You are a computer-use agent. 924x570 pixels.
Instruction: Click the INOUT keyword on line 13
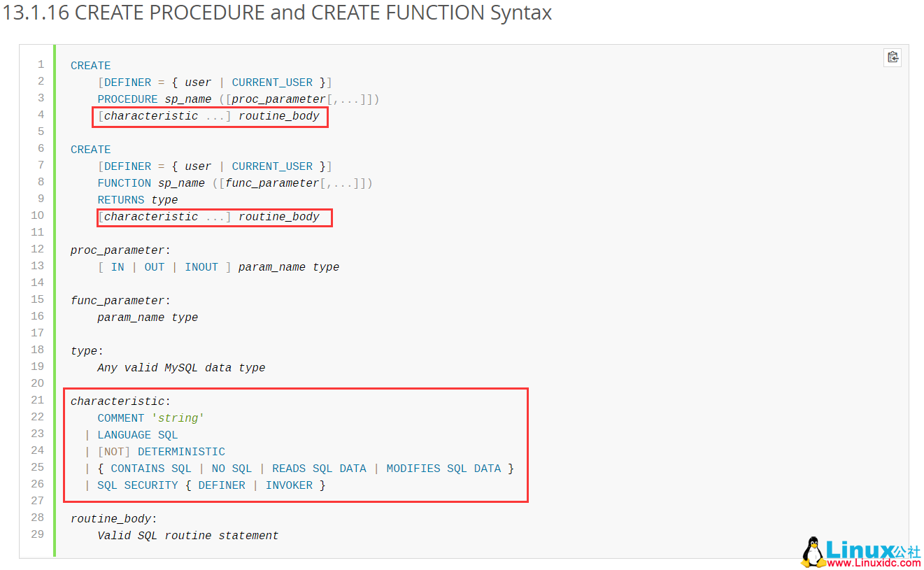(201, 267)
